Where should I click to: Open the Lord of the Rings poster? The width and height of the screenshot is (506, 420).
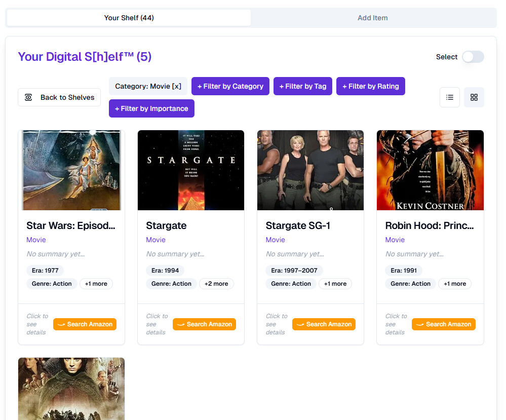click(x=71, y=389)
